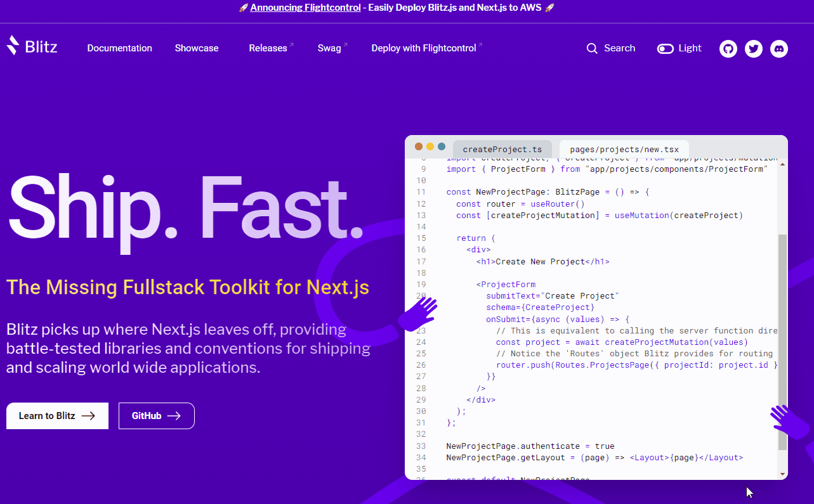Click the code line '<h1>Create New Project</h1>'
Viewport: 814px width, 504px height.
click(542, 261)
